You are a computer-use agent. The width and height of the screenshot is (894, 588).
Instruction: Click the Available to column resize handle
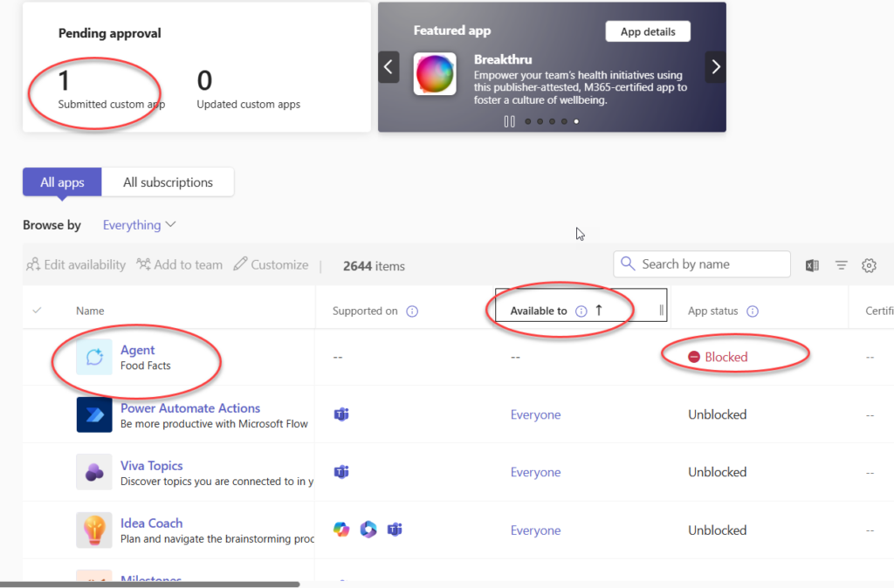662,311
